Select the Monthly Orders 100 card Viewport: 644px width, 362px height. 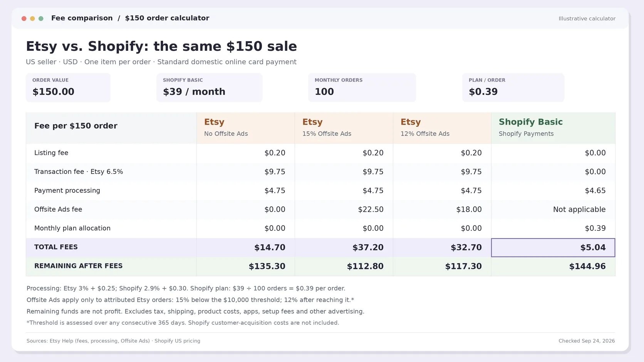click(x=362, y=88)
